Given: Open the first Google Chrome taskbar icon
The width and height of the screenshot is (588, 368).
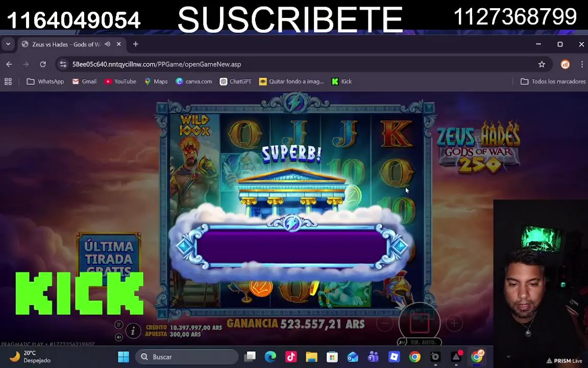Looking at the screenshot, I should [x=415, y=357].
